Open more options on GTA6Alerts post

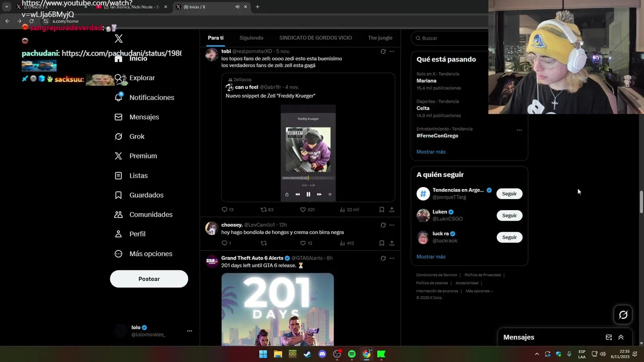392,258
